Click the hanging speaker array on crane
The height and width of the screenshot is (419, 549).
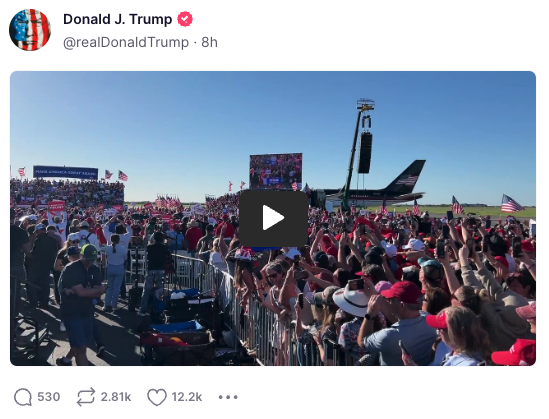pos(365,152)
